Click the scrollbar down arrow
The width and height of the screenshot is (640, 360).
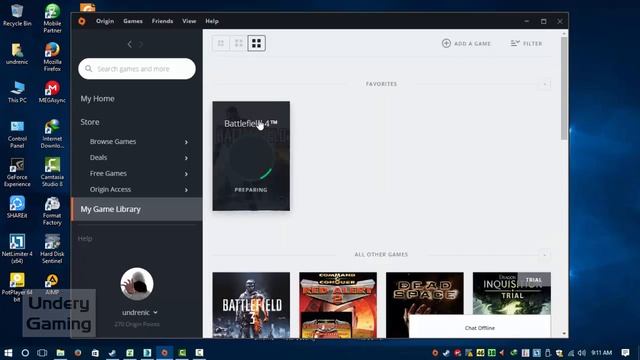click(564, 334)
